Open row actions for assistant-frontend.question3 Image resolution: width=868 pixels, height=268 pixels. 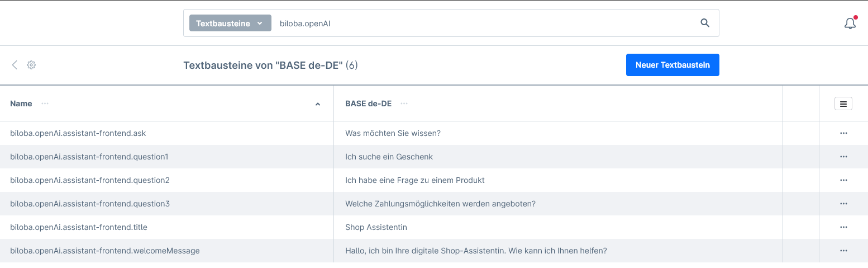pos(843,204)
